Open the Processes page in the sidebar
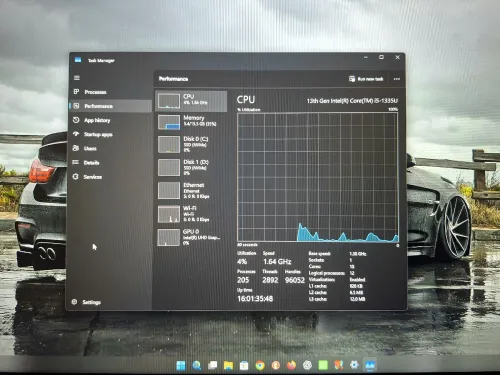 click(x=110, y=92)
